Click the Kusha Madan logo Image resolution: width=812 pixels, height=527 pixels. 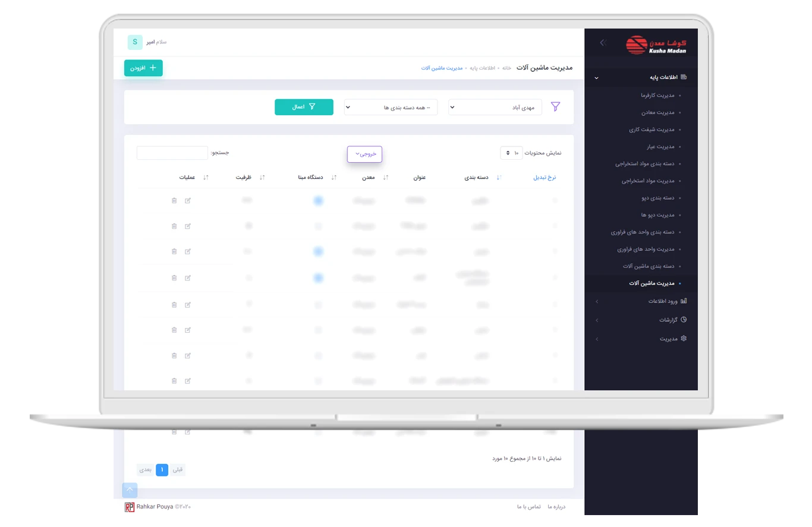click(x=656, y=45)
